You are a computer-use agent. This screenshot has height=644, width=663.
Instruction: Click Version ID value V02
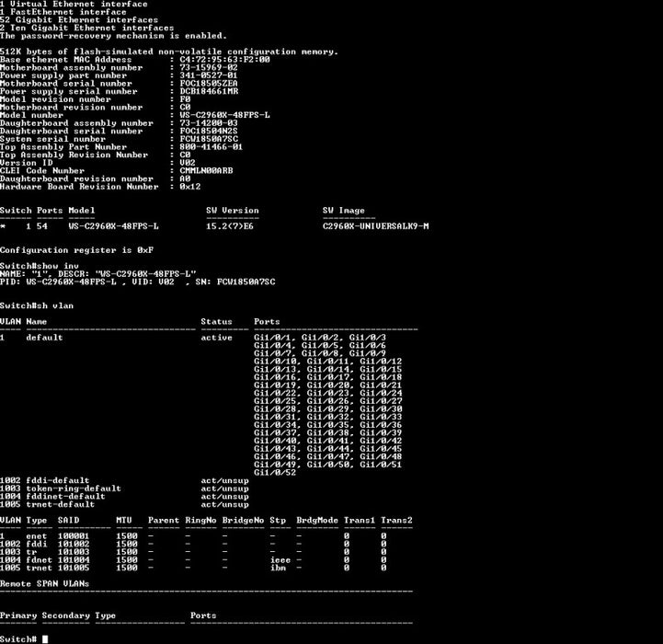coord(188,163)
